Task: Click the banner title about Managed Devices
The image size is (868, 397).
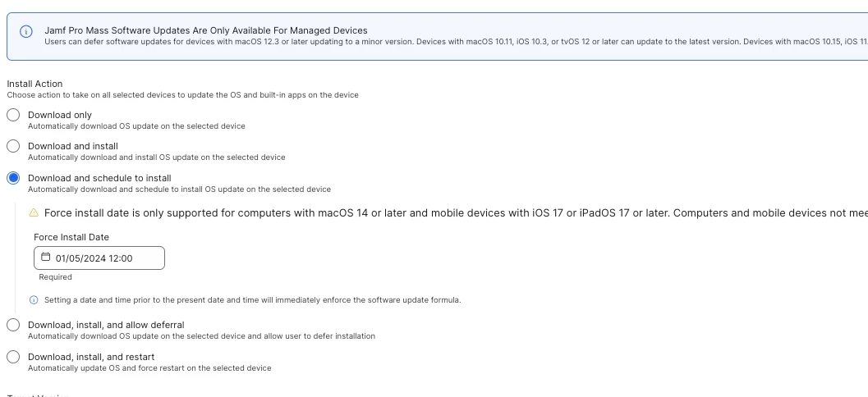Action: [x=206, y=30]
